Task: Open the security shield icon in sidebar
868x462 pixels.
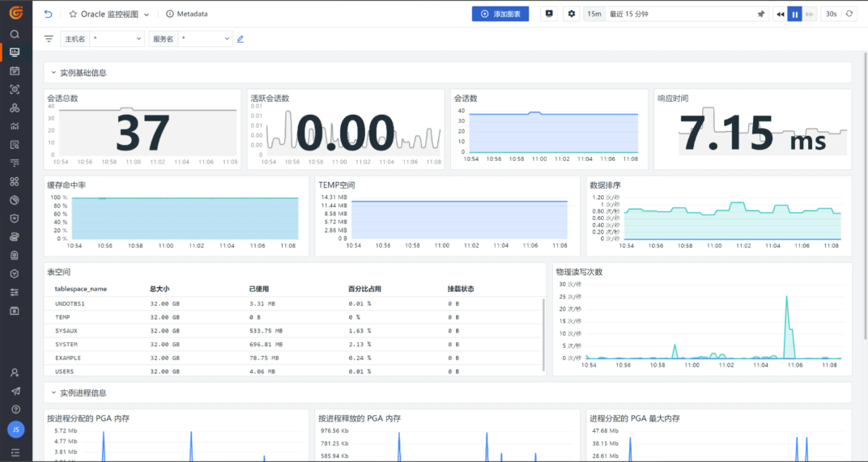Action: coord(15,218)
